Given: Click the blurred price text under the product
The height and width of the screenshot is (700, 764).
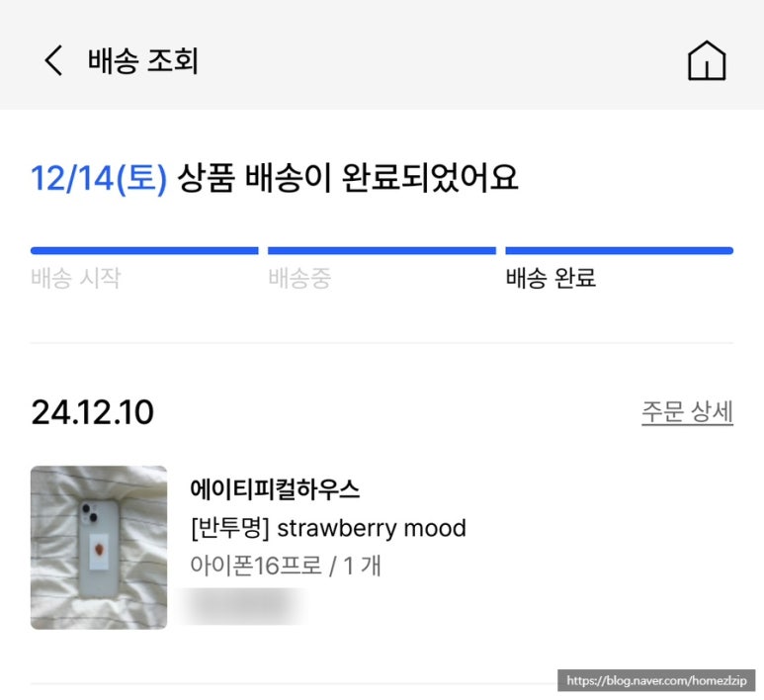Looking at the screenshot, I should [242, 606].
